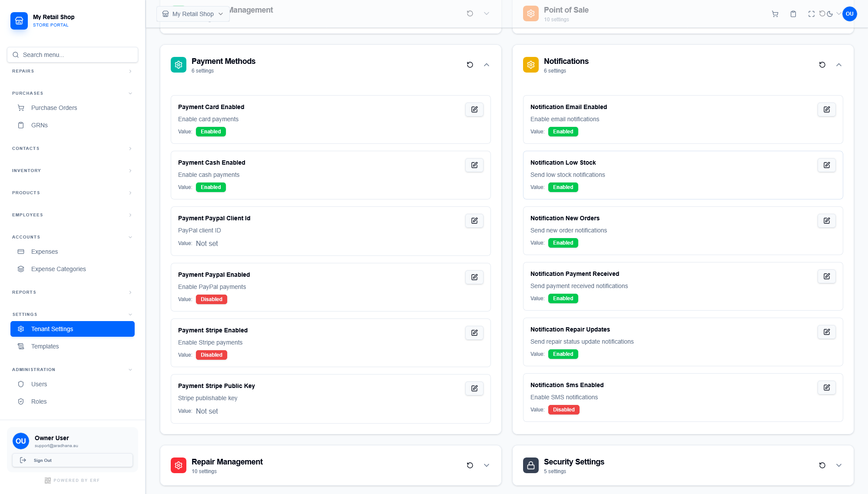This screenshot has height=494, width=868.
Task: Expand the Contacts sidebar section
Action: [x=72, y=149]
